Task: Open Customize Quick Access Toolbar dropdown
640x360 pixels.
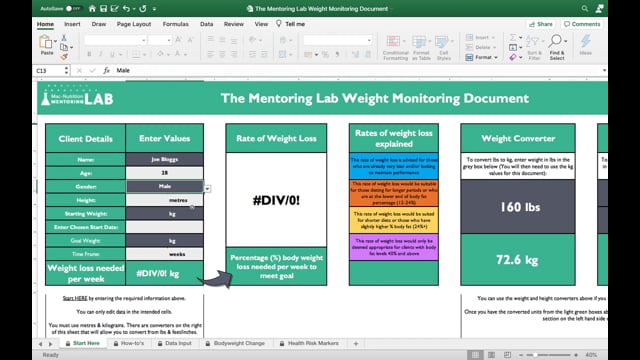Action: 154,9
